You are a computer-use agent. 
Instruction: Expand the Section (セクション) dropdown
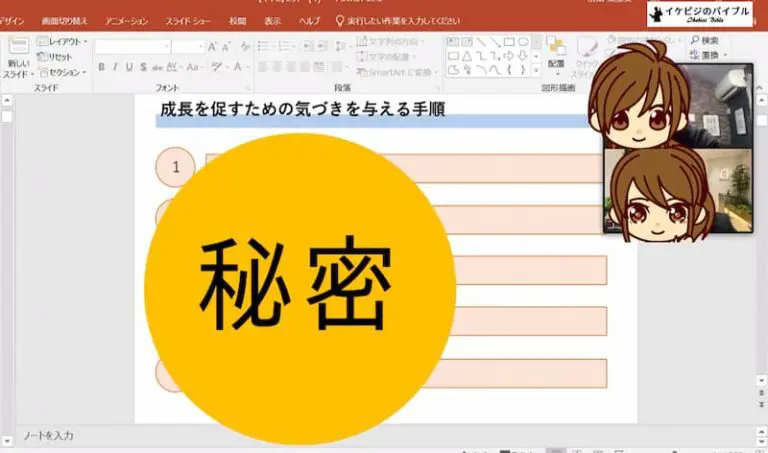coord(65,72)
